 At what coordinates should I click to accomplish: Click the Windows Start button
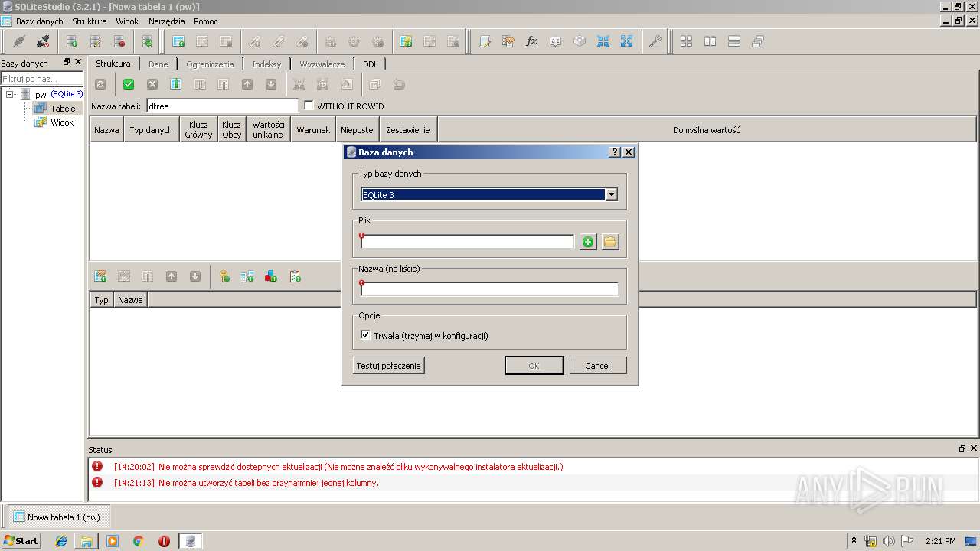click(21, 541)
